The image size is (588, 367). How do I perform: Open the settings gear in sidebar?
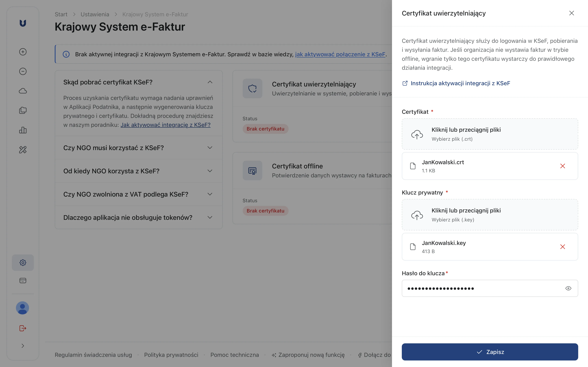23,263
